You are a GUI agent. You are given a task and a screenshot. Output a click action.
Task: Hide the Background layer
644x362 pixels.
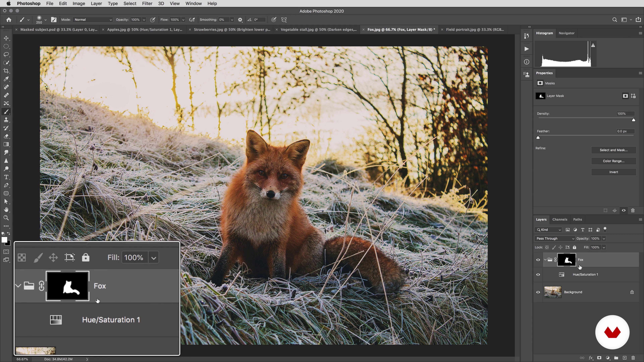point(538,292)
